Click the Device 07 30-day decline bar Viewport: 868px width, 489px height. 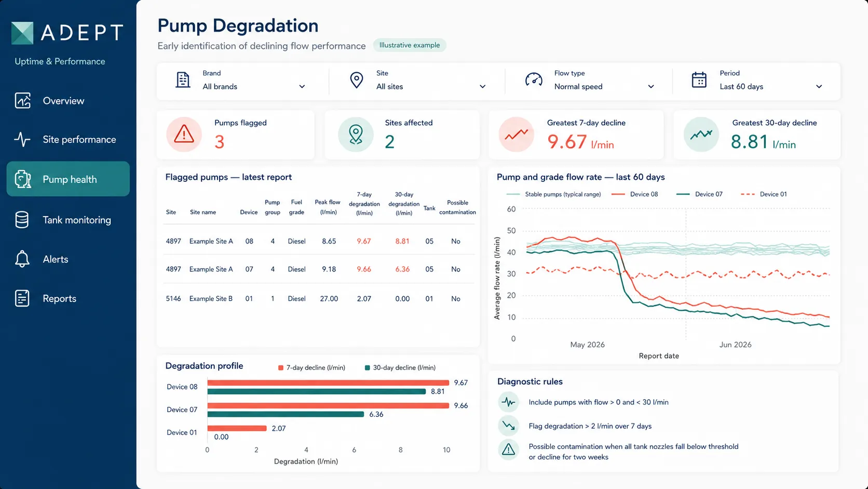point(286,414)
